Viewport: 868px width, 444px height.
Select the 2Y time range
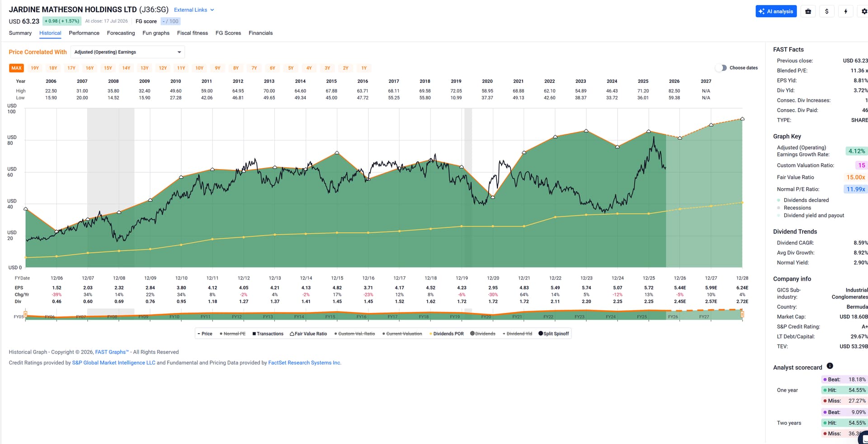pyautogui.click(x=346, y=68)
